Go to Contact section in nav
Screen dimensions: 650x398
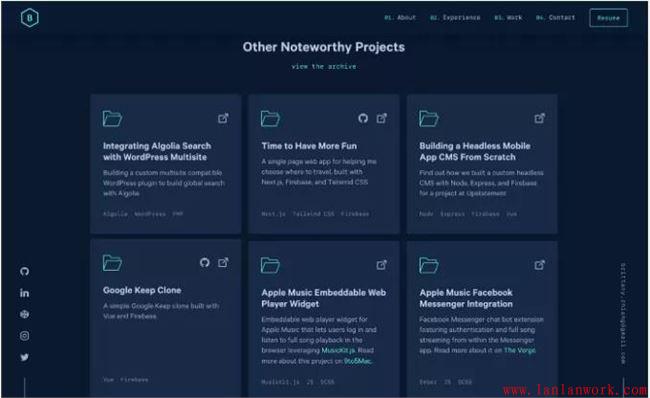pyautogui.click(x=555, y=17)
